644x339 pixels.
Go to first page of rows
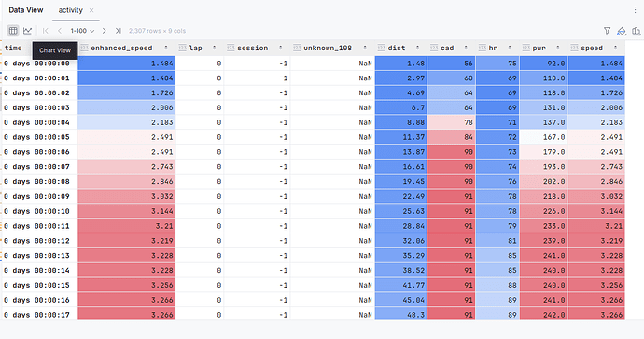46,31
